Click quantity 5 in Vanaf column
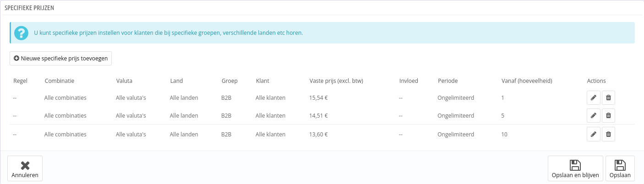Image resolution: width=644 pixels, height=184 pixels. tap(503, 116)
